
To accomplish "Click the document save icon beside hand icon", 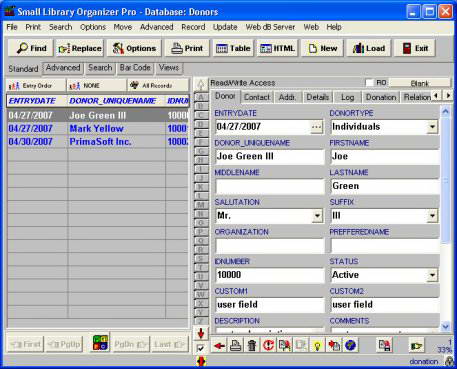I will (x=384, y=345).
